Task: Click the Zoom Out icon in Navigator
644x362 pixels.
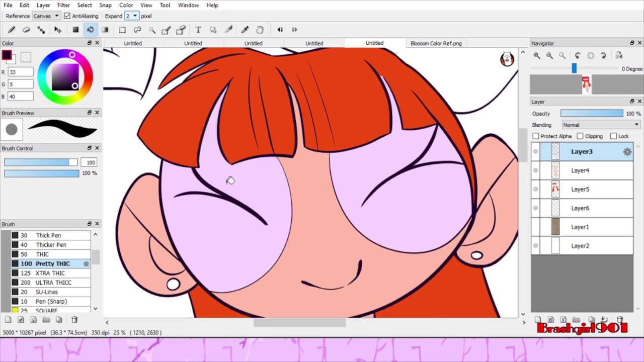Action: pyautogui.click(x=549, y=55)
